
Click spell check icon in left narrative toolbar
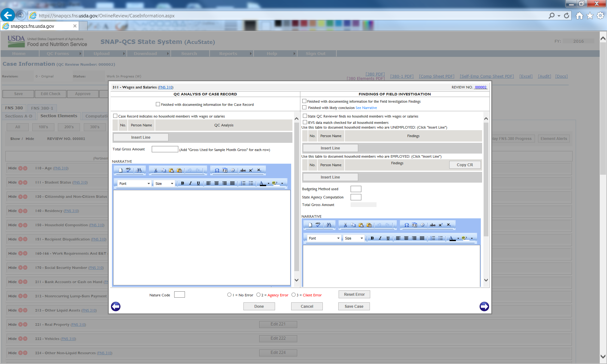[x=128, y=170]
